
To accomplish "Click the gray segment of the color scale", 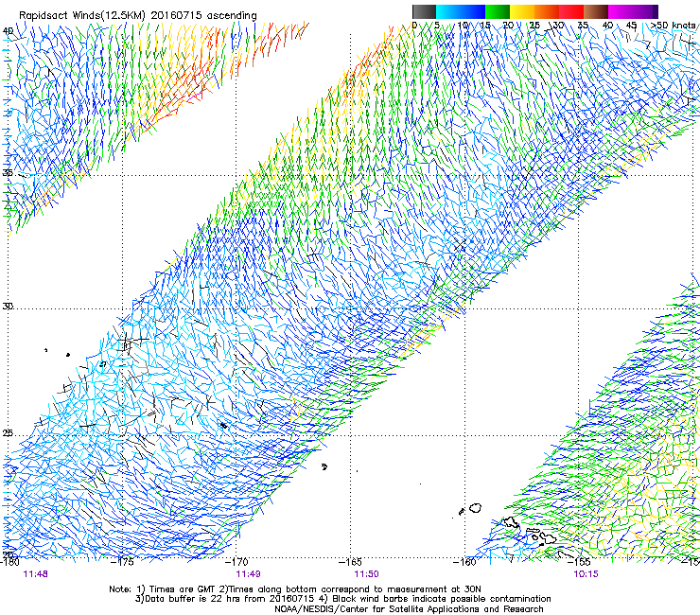I will [x=425, y=11].
